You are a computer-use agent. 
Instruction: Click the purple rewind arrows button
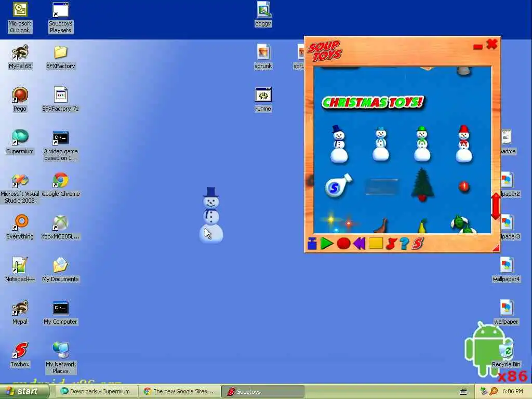click(360, 243)
